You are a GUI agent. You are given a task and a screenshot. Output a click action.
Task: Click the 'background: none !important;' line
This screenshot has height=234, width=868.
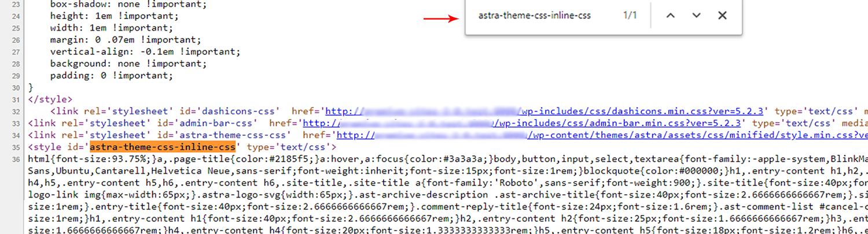[x=120, y=64]
